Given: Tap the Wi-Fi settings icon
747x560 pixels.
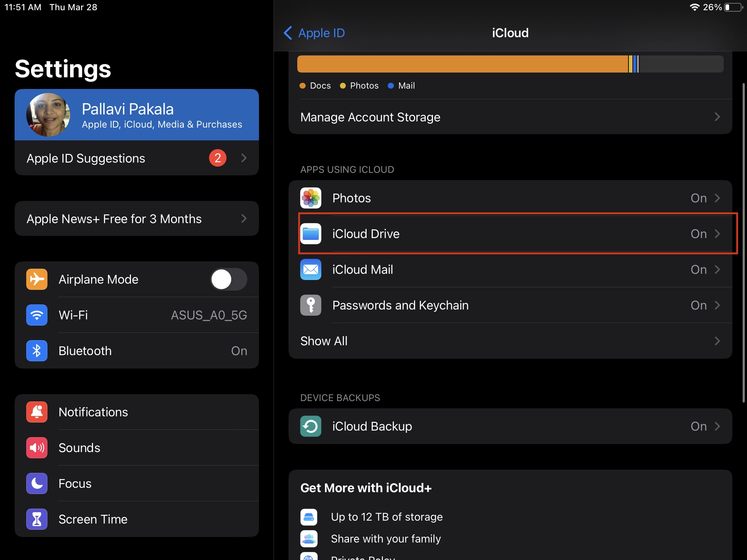Looking at the screenshot, I should [37, 315].
